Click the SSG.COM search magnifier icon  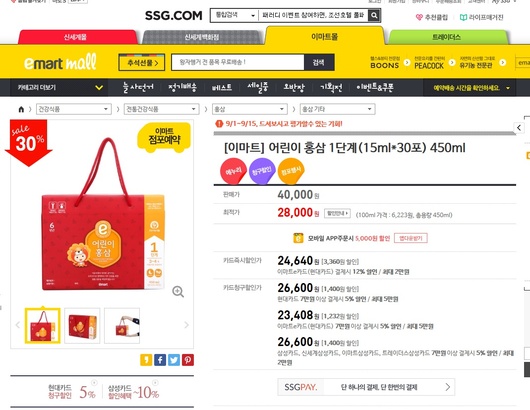(374, 16)
